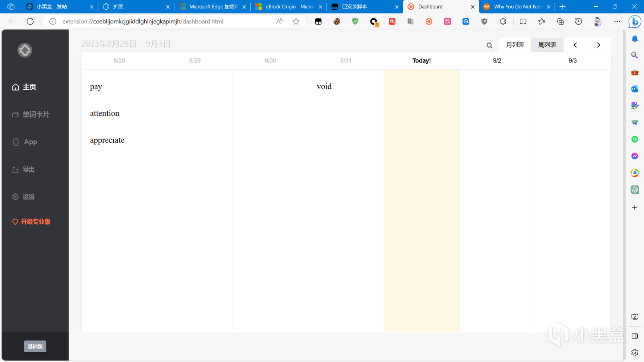
Task: Open Bing Chat from the sidebar
Action: 635,22
